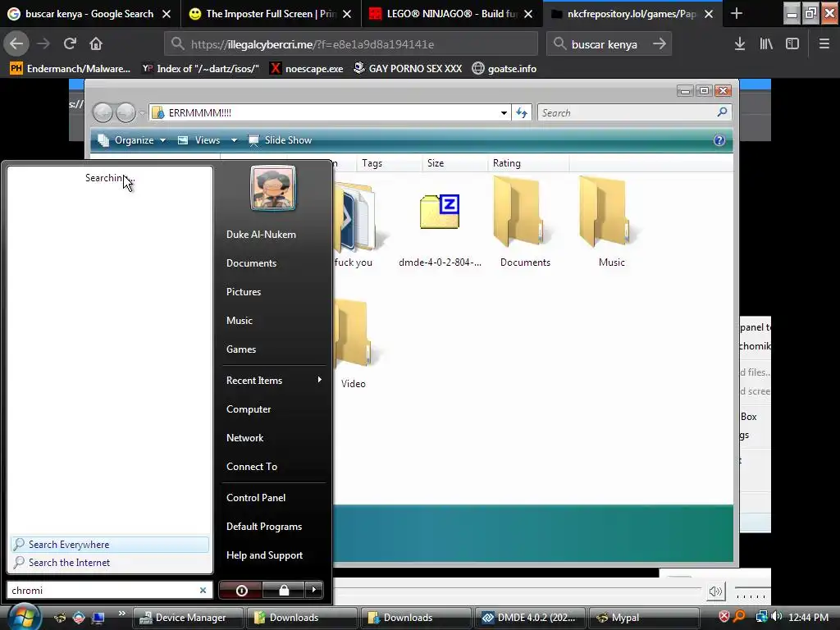This screenshot has width=840, height=630.
Task: Open Pictures from the Start menu
Action: tap(243, 292)
